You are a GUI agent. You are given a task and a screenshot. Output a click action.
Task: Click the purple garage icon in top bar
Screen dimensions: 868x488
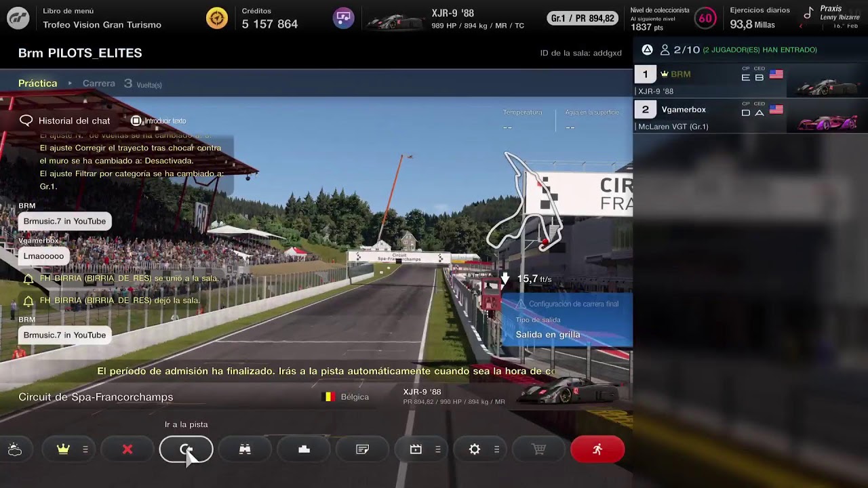344,18
